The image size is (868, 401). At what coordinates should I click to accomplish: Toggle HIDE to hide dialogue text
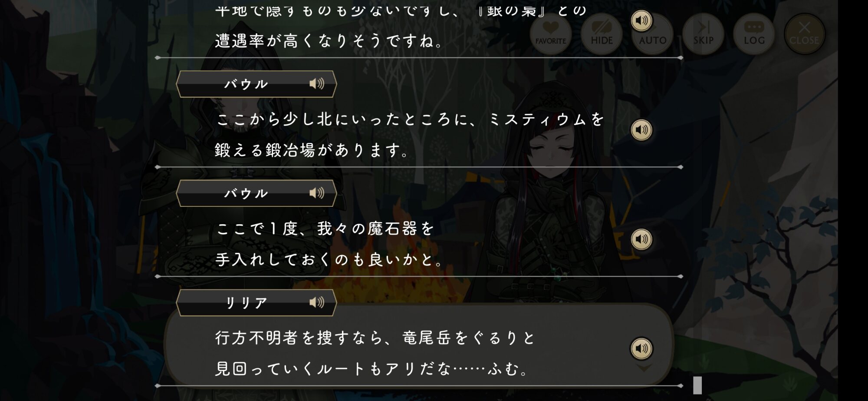602,34
